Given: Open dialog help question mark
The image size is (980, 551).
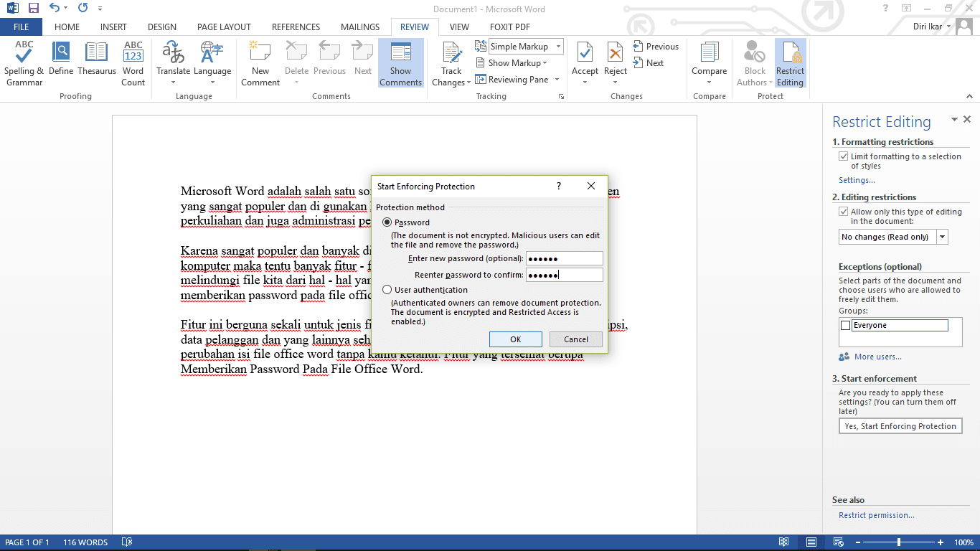Looking at the screenshot, I should pos(559,186).
